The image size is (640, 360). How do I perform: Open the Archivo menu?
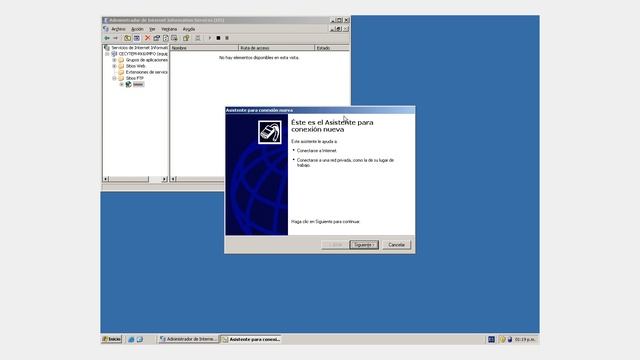[118, 29]
